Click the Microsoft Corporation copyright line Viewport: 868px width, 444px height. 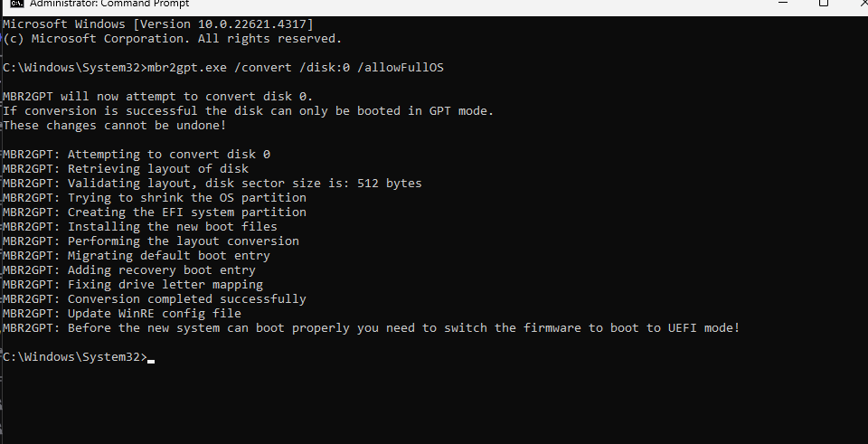click(172, 38)
